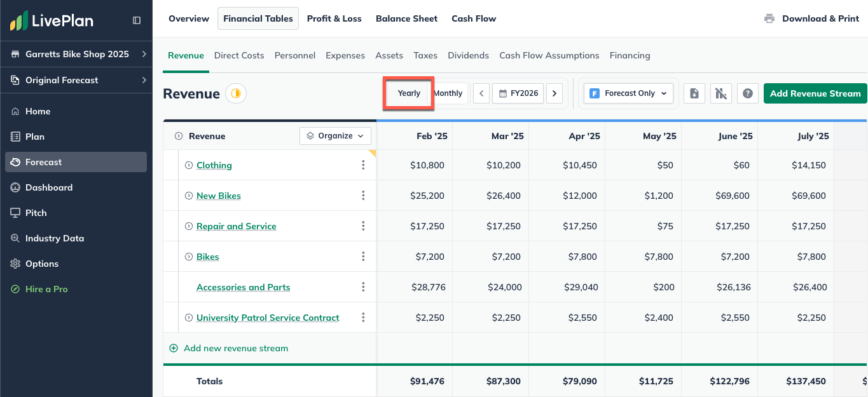Screen dimensions: 868x397
Task: Open the Clothing row options menu
Action: point(363,165)
